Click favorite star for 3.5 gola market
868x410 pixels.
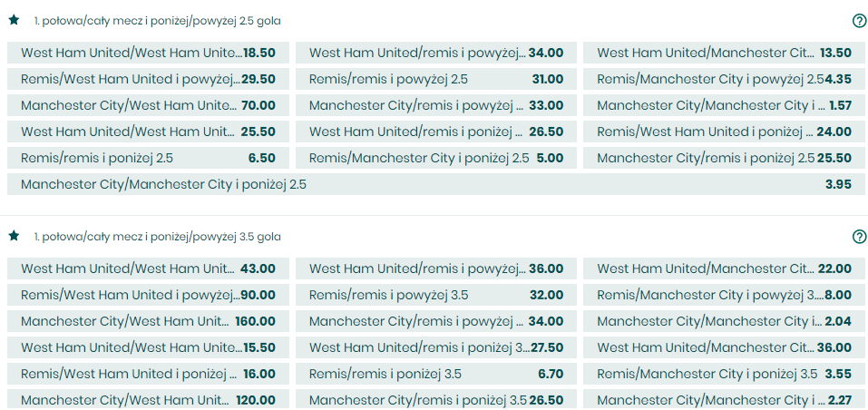tap(14, 236)
